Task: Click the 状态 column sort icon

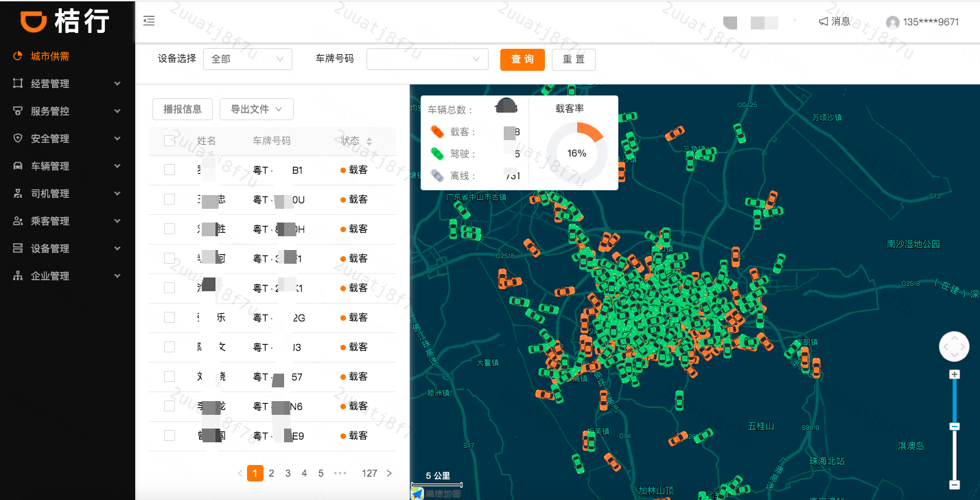Action: click(x=369, y=141)
